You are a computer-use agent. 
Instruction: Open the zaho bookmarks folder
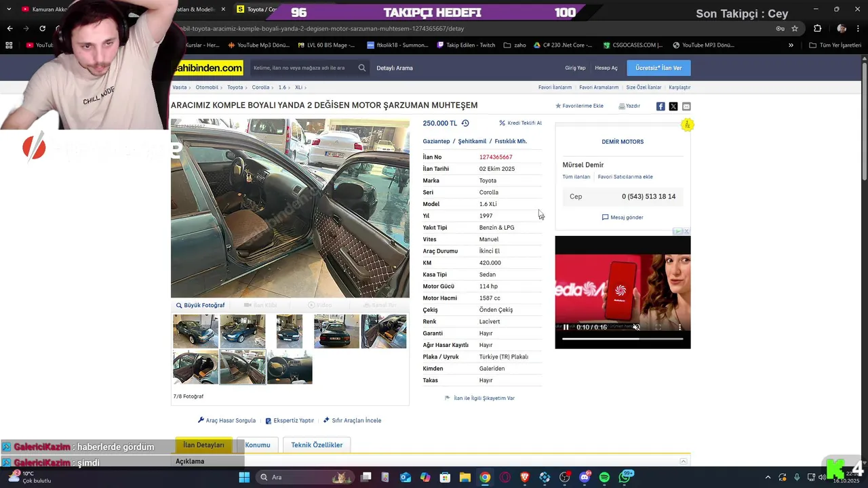tap(515, 45)
